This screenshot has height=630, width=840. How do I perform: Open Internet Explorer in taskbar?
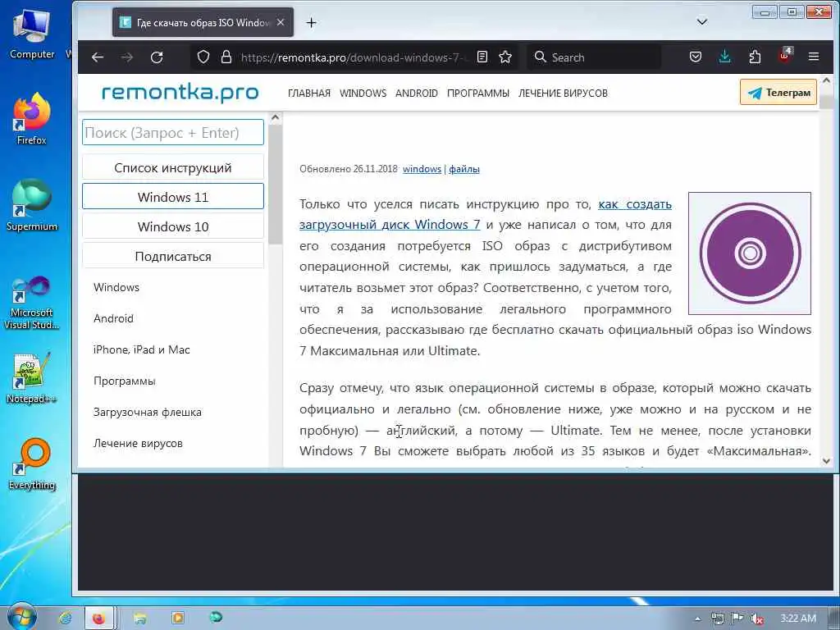pyautogui.click(x=65, y=619)
